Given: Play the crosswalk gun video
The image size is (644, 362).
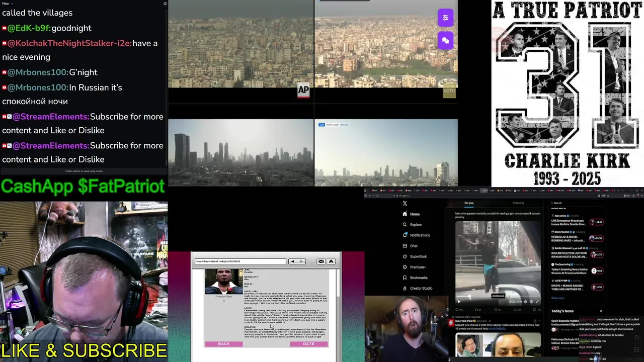Looking at the screenshot, I should click(458, 302).
